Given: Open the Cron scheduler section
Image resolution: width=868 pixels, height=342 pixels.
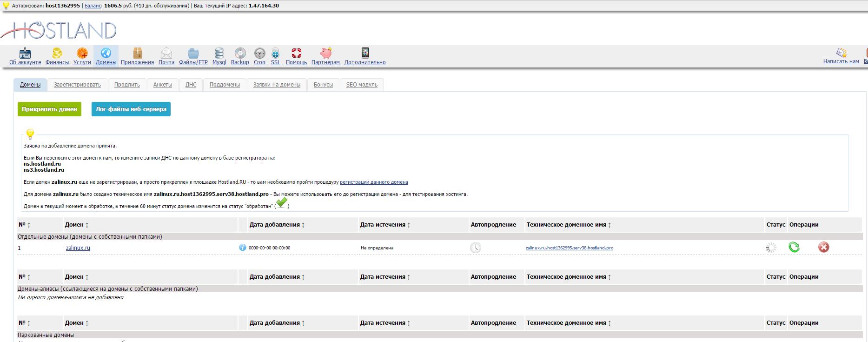Looking at the screenshot, I should pyautogui.click(x=259, y=56).
